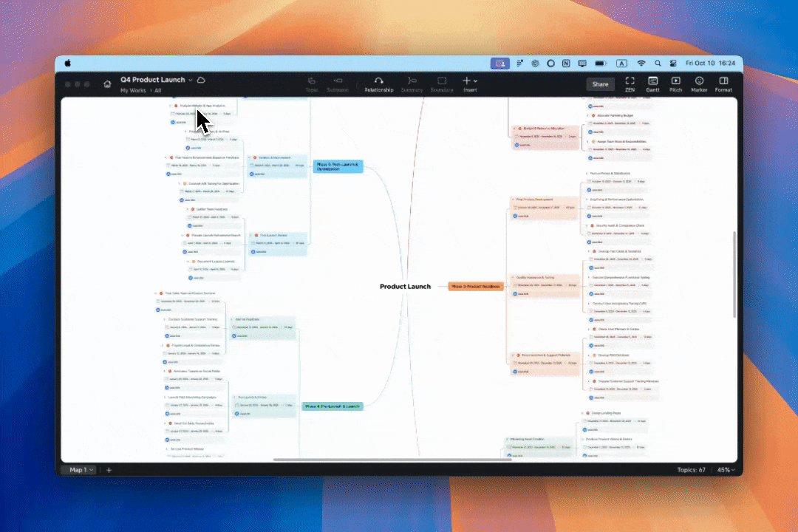This screenshot has width=798, height=532.
Task: Select the Product Launch central topic
Action: coord(405,287)
